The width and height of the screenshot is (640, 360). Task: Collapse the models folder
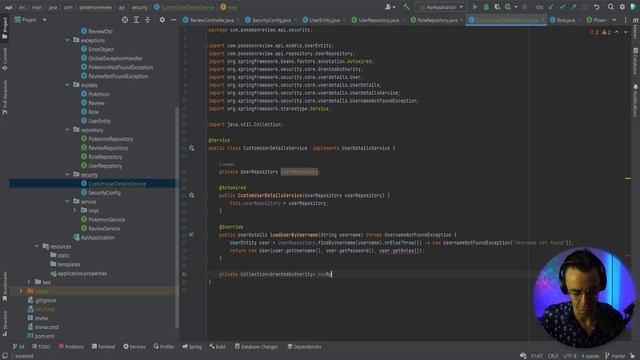pos(67,85)
